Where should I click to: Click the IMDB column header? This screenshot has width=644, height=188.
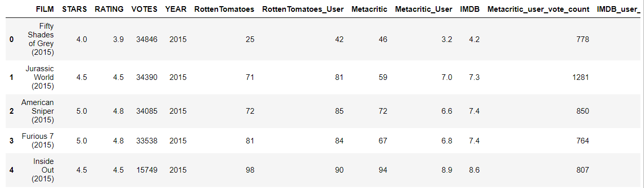tap(470, 9)
